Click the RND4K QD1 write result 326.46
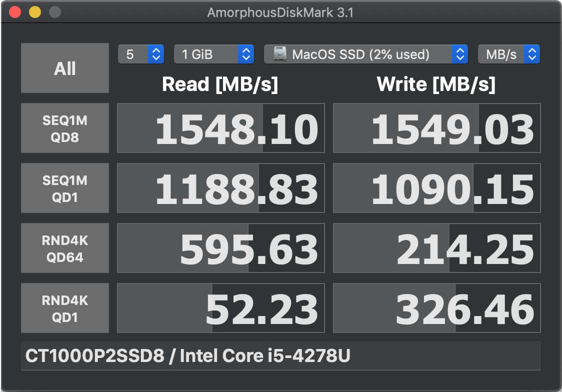Screen dimensions: 562x392 [x=437, y=308]
